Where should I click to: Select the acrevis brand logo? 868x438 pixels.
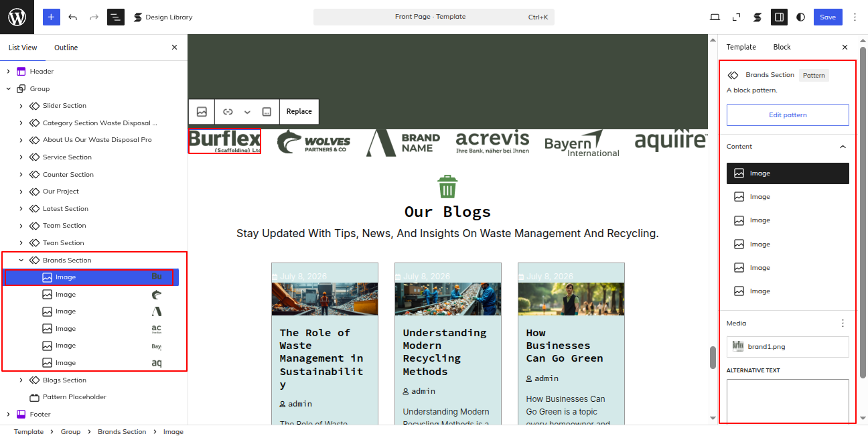click(492, 141)
